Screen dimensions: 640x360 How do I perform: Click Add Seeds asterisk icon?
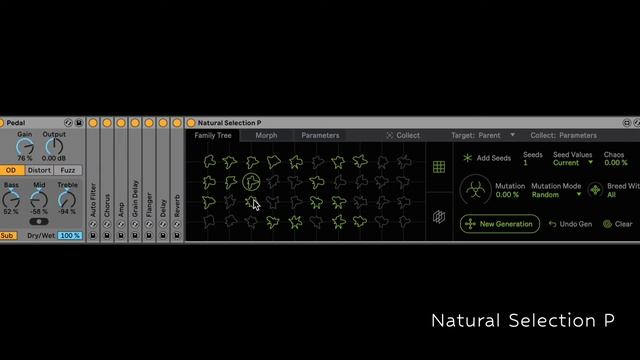pyautogui.click(x=468, y=158)
